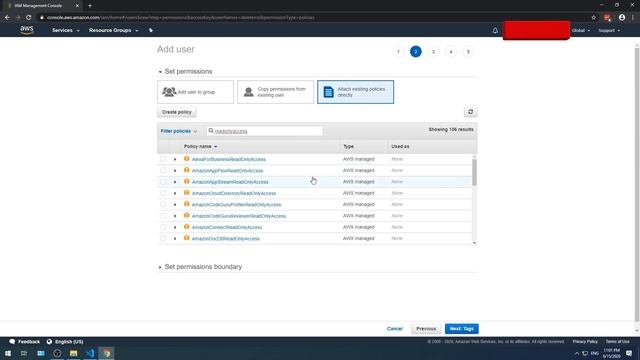This screenshot has width=640, height=360.
Task: Switch to Chrome in the taskbar
Action: point(107,353)
